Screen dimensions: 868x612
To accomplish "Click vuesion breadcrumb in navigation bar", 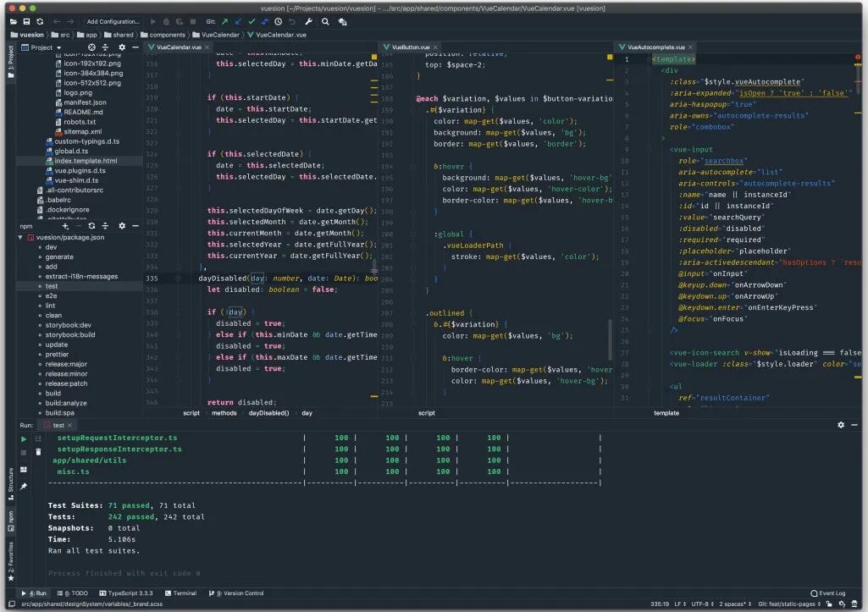I will 27,35.
